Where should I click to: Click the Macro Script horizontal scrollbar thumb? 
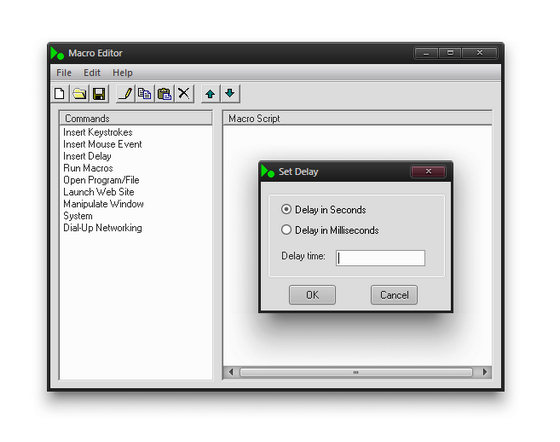tap(356, 372)
